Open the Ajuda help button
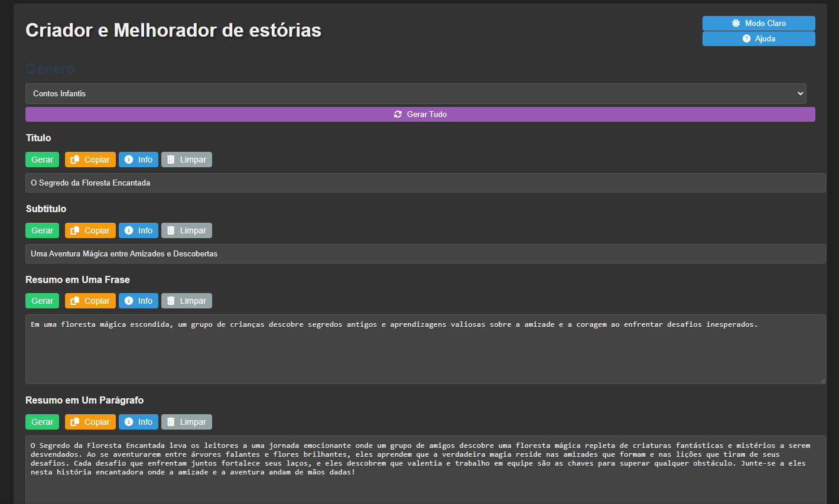 [758, 38]
